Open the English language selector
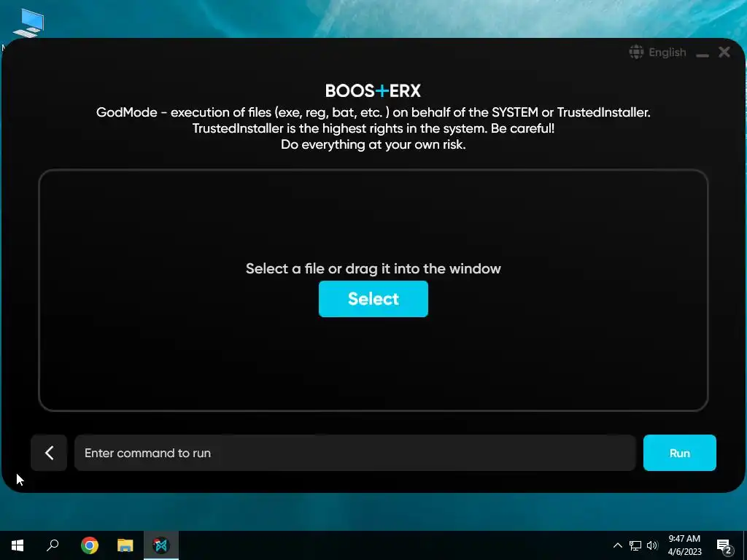 tap(657, 52)
